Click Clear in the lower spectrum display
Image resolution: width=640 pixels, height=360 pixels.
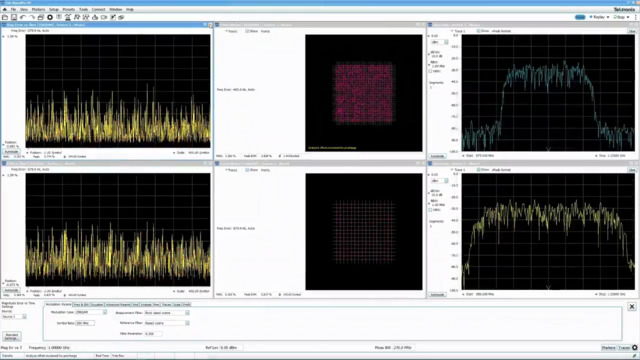tap(632, 170)
